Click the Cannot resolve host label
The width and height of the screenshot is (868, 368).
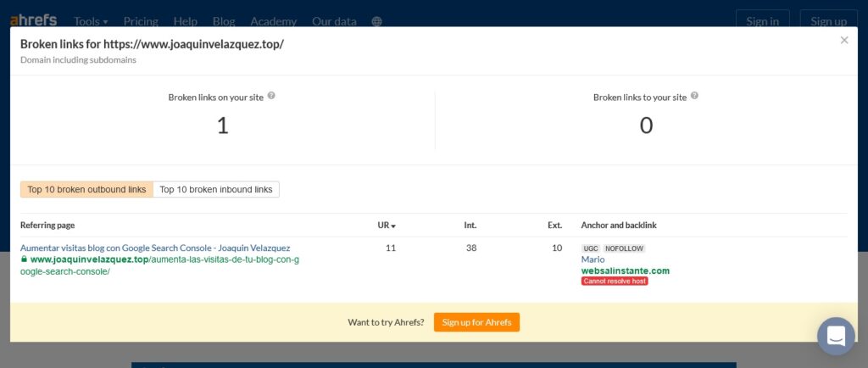615,282
